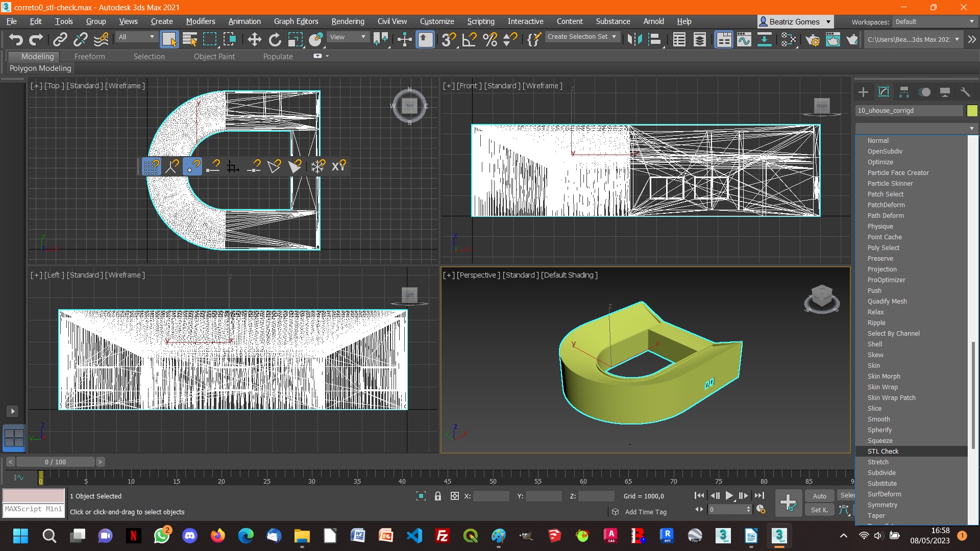Viewport: 980px width, 551px height.
Task: Click the Graph Editors menu
Action: point(296,21)
